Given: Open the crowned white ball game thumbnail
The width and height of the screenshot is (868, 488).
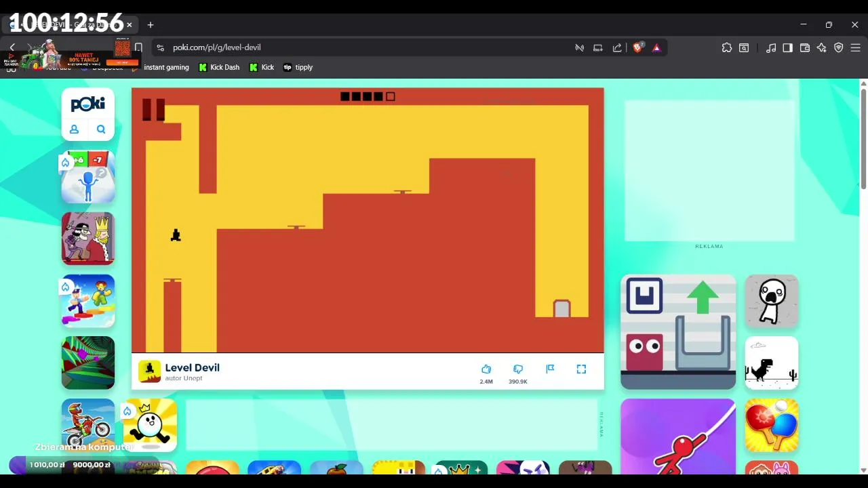Looking at the screenshot, I should point(151,425).
